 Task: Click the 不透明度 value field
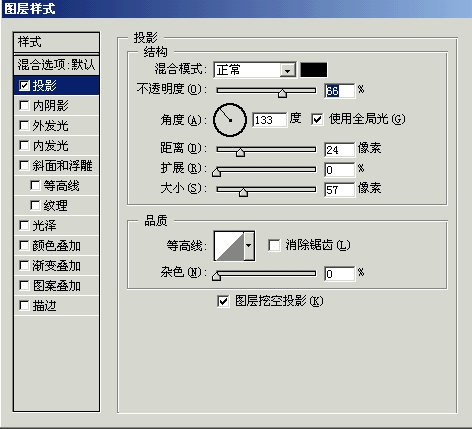pos(340,91)
